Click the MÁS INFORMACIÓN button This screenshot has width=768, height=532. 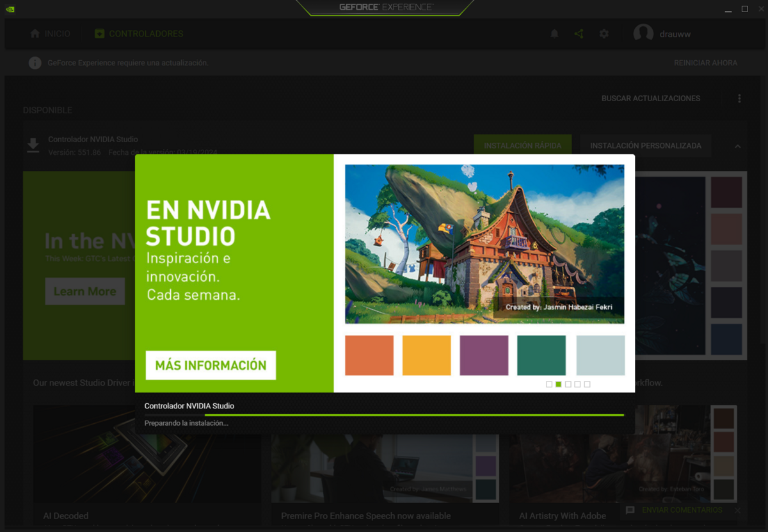(x=211, y=365)
